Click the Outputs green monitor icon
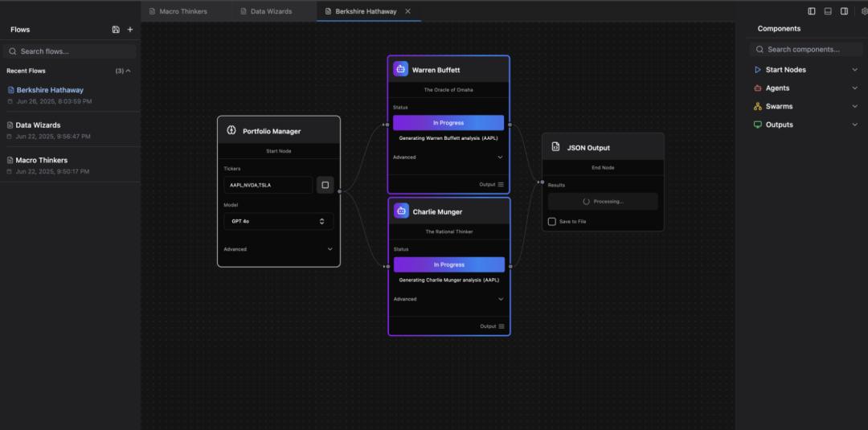This screenshot has width=868, height=430. click(x=757, y=125)
